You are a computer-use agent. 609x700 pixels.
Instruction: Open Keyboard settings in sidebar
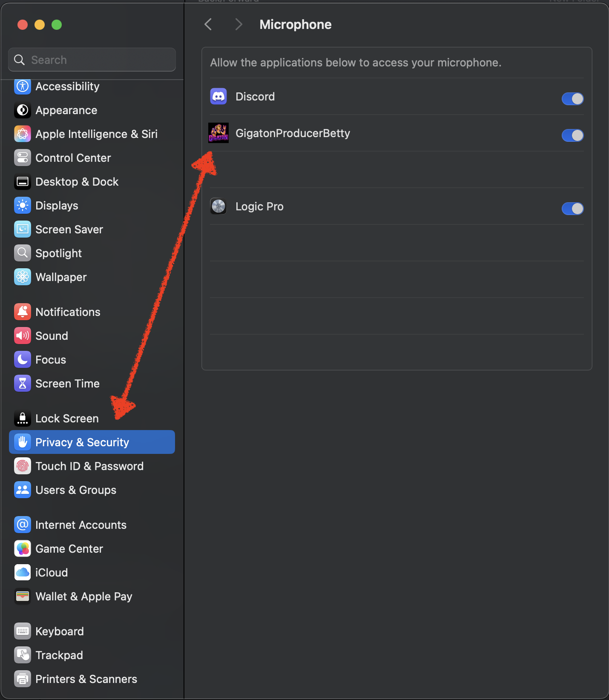point(60,631)
